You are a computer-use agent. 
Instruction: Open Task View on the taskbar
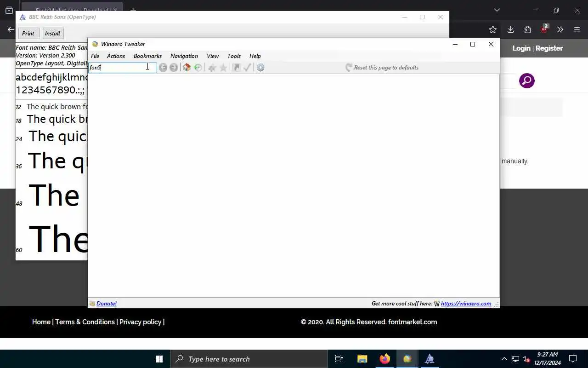tap(339, 359)
